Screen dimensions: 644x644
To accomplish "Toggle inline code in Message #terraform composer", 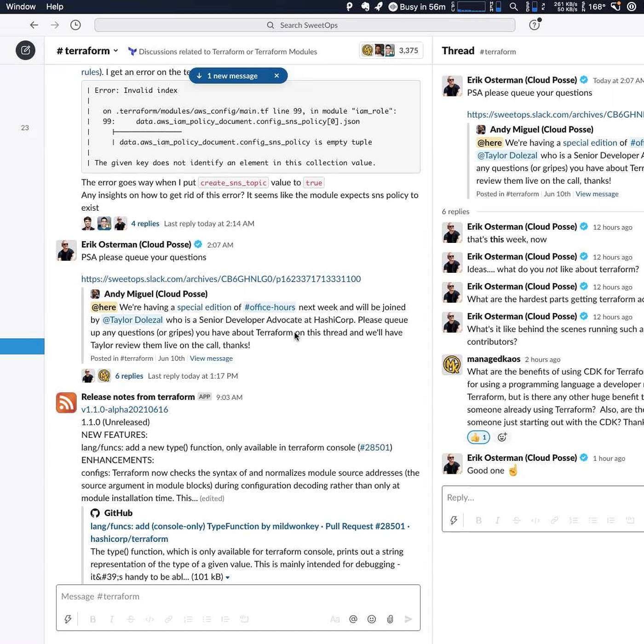I will (x=149, y=619).
